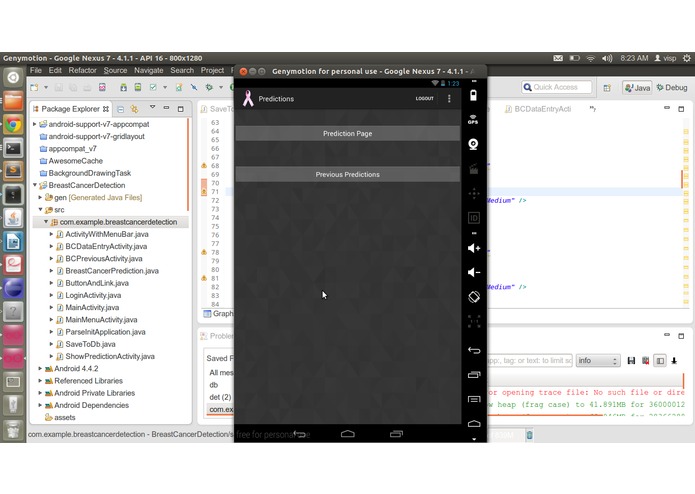This screenshot has height=494, width=695.
Task: Rotate the Genymotion device screen
Action: click(x=474, y=297)
